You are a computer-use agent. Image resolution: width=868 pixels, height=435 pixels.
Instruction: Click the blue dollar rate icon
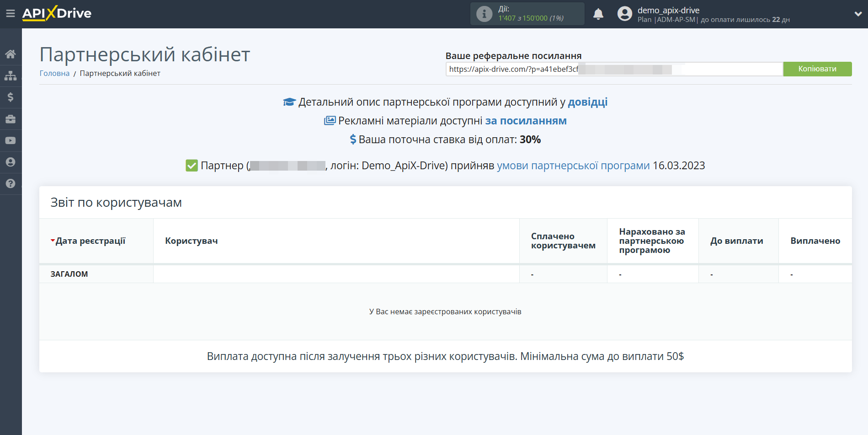click(x=353, y=140)
